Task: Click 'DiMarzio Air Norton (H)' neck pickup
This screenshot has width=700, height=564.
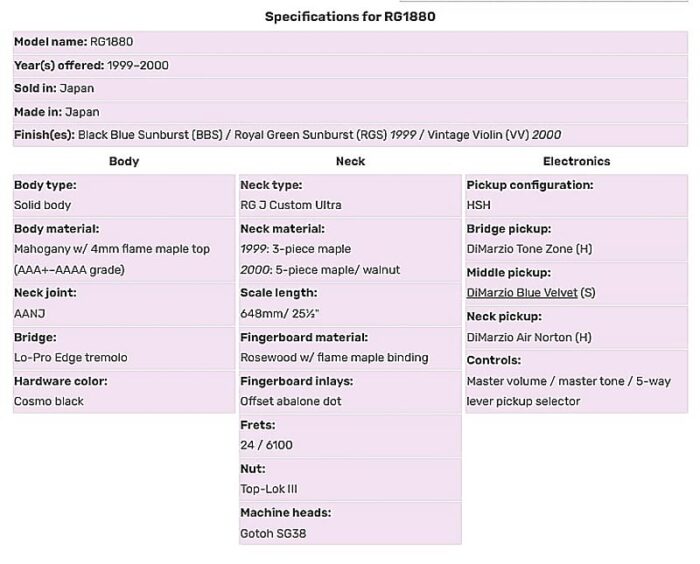Action: coord(529,337)
